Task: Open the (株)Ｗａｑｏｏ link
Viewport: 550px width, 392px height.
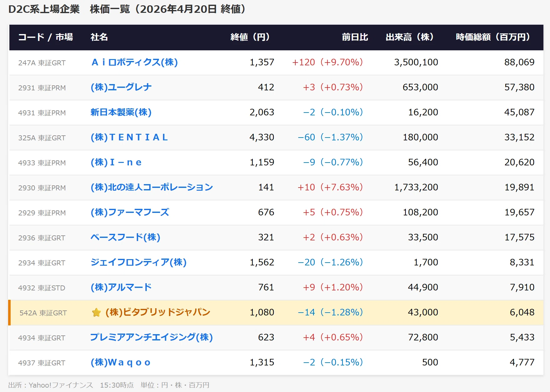Action: click(x=121, y=362)
